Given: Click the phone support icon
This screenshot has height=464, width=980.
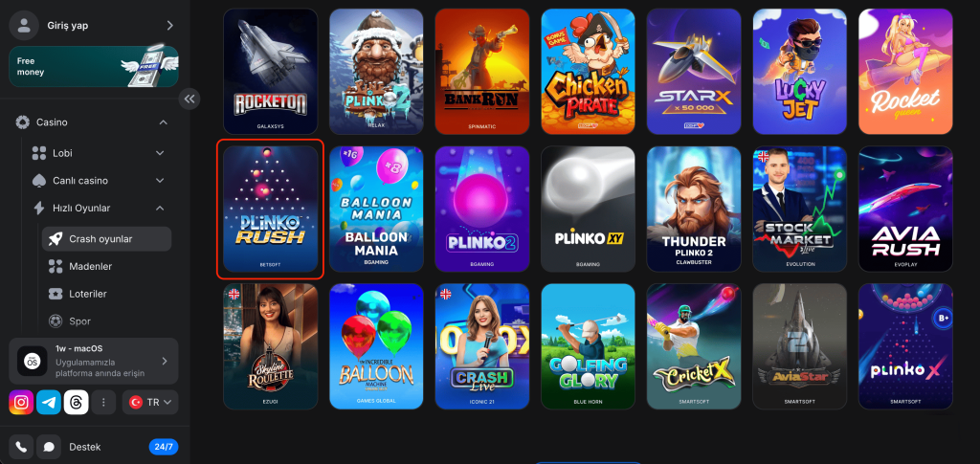Looking at the screenshot, I should (x=21, y=447).
